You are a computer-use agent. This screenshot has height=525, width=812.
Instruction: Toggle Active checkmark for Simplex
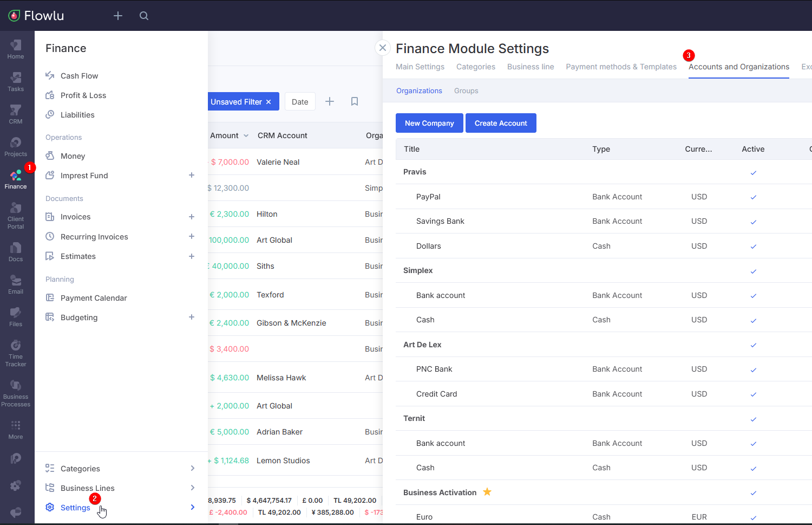(754, 271)
